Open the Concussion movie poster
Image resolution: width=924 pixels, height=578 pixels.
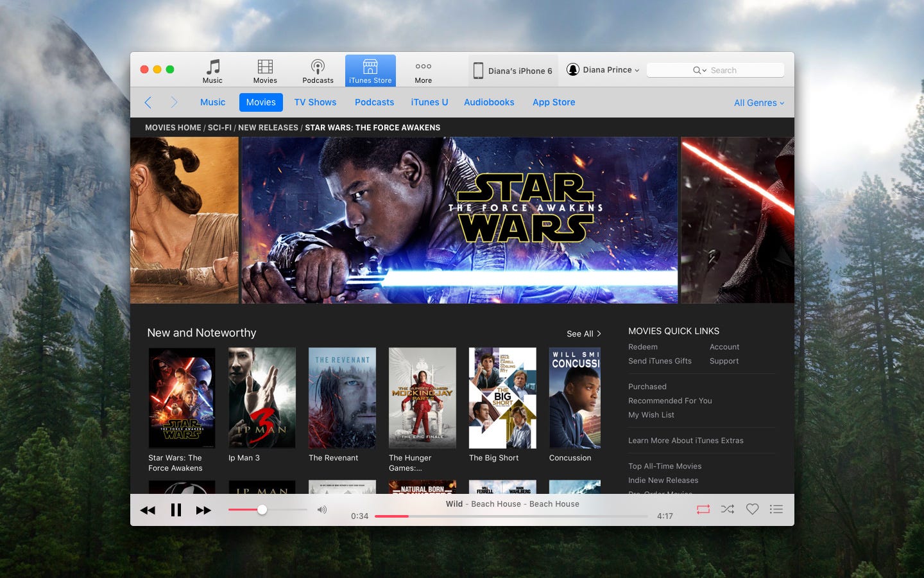tap(575, 398)
